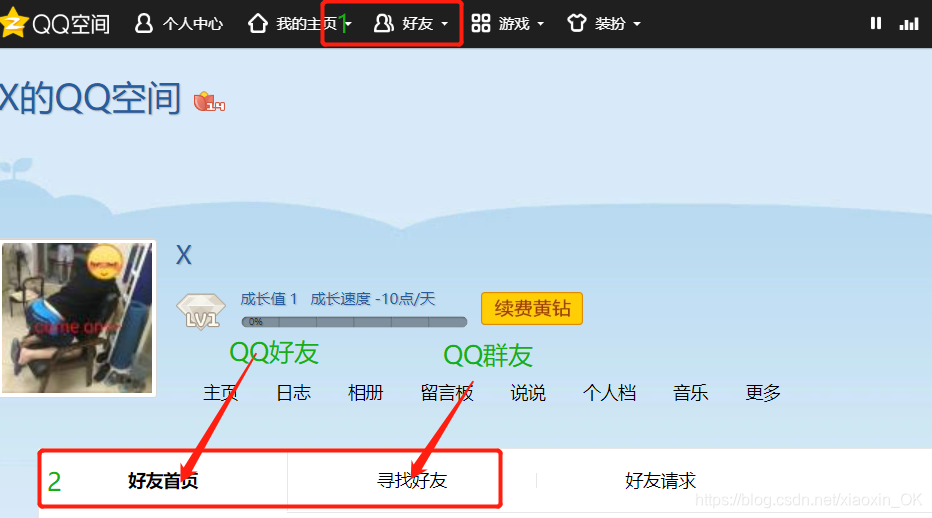Open the 个人中心 menu item
932x518 pixels.
tap(193, 24)
